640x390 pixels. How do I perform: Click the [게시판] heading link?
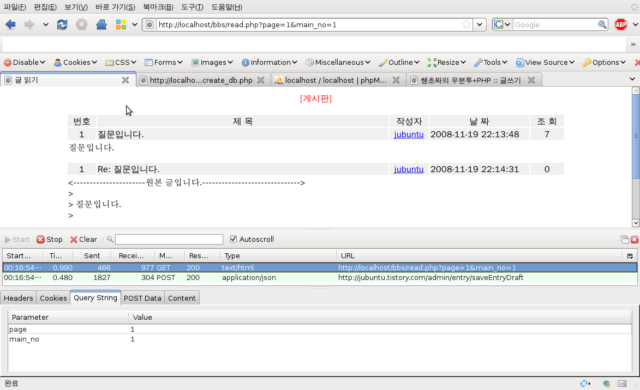coord(316,99)
